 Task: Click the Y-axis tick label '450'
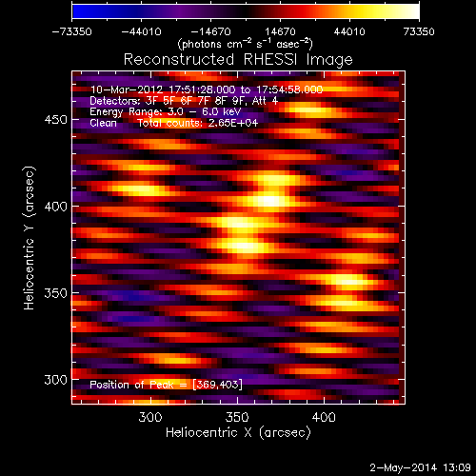(56, 120)
